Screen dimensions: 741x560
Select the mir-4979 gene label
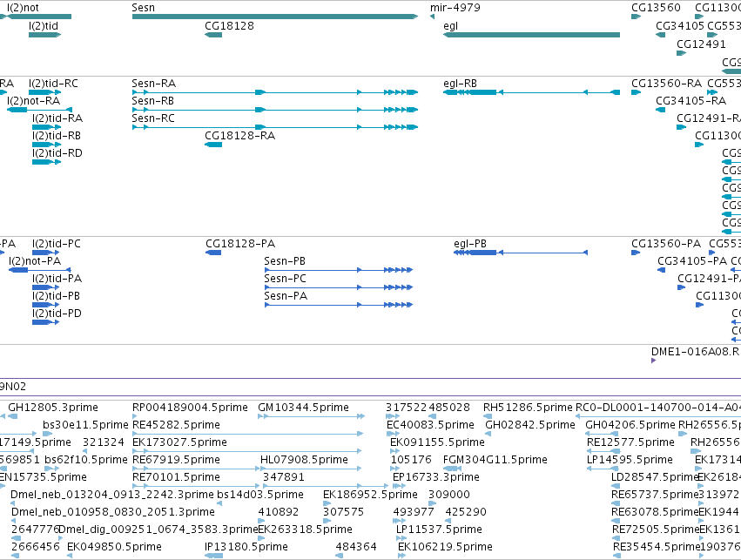455,8
